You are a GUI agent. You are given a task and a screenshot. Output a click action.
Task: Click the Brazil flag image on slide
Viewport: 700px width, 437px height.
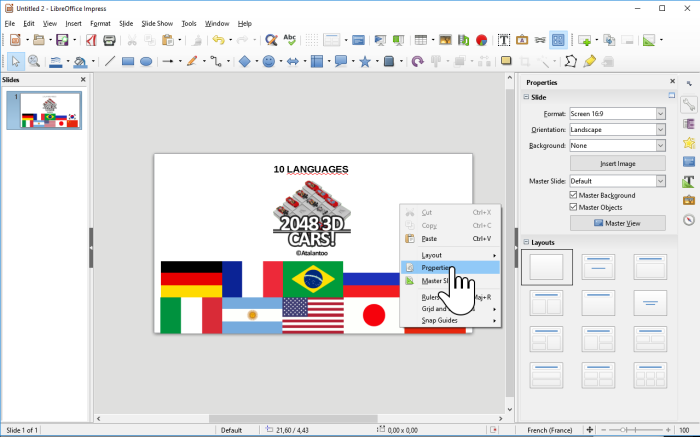tap(313, 279)
